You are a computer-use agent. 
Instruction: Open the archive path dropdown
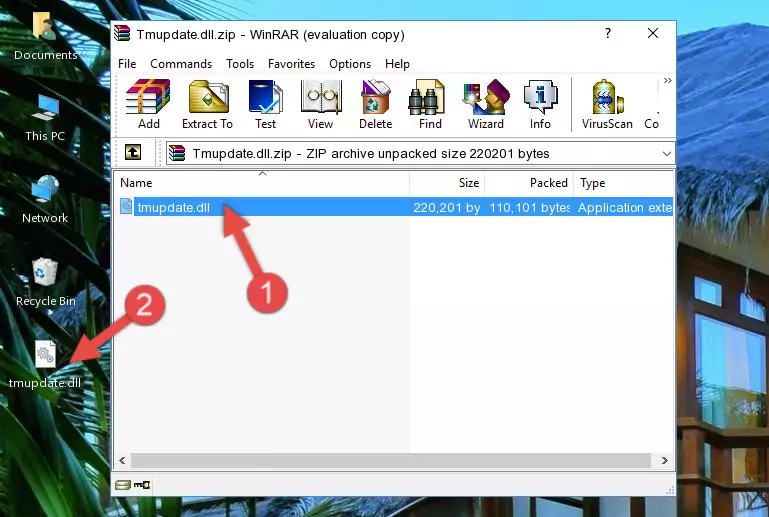pos(666,154)
